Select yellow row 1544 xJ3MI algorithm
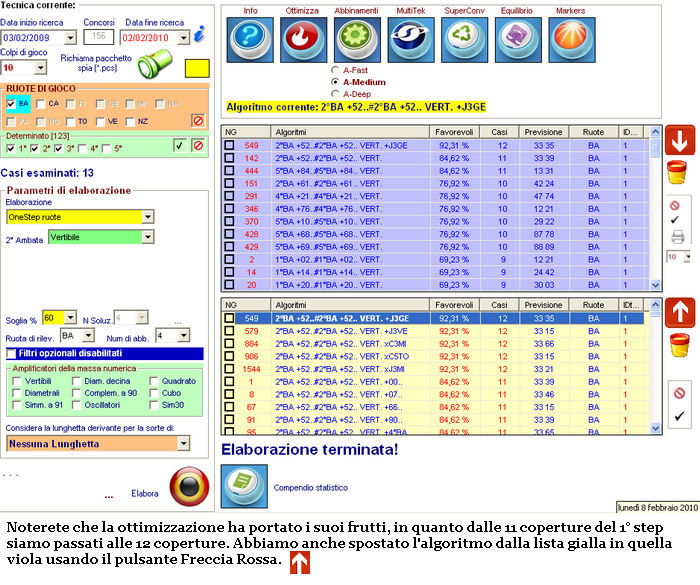The width and height of the screenshot is (700, 585). pos(434,369)
